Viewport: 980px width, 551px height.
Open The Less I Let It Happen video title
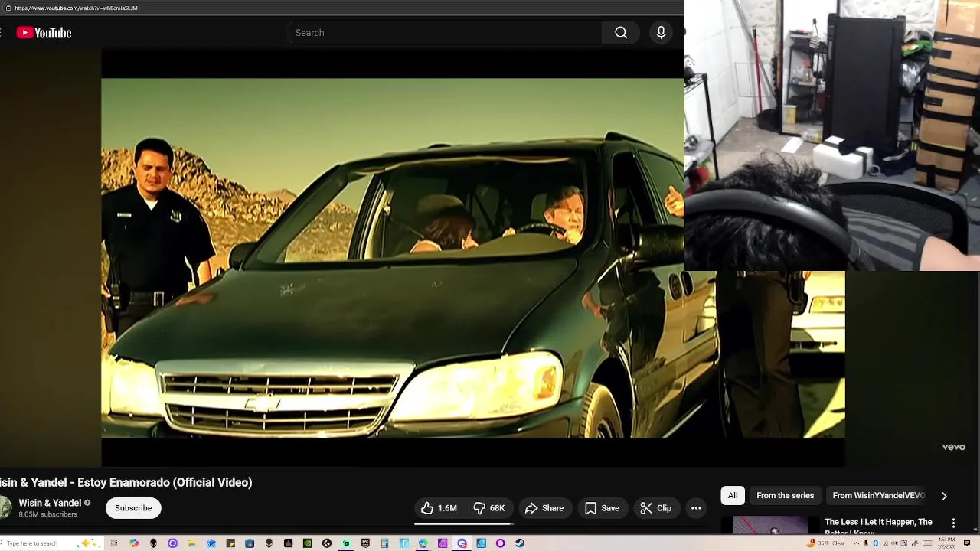point(878,527)
